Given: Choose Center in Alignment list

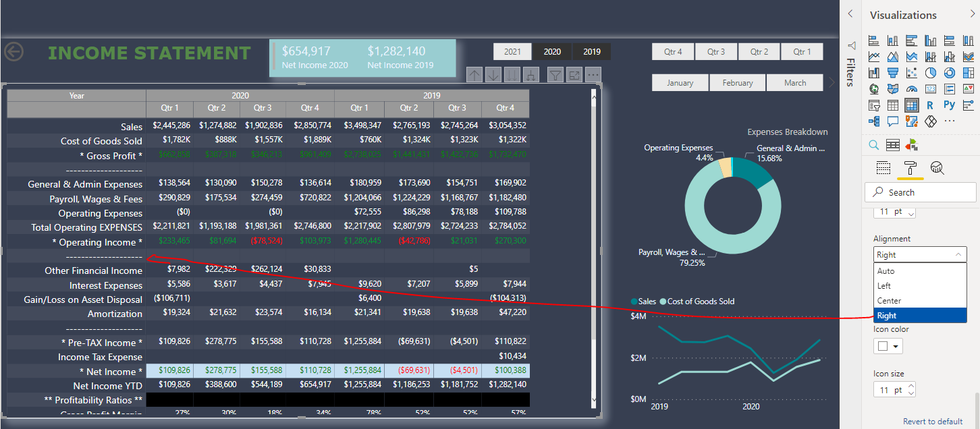Looking at the screenshot, I should pyautogui.click(x=920, y=300).
